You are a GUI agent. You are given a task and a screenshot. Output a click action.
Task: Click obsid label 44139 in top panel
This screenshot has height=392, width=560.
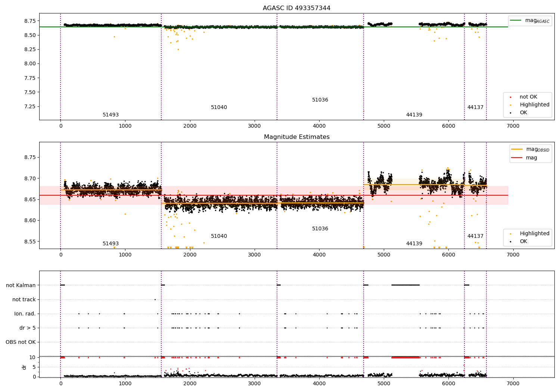point(414,115)
